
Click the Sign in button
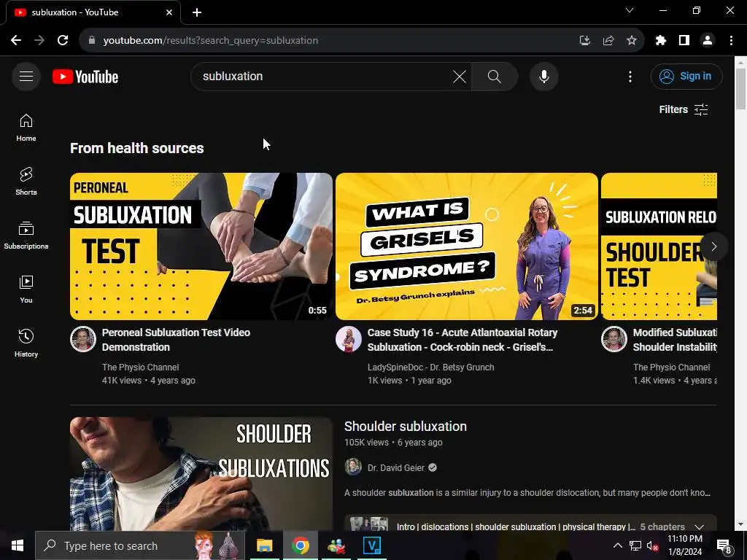[x=686, y=76]
